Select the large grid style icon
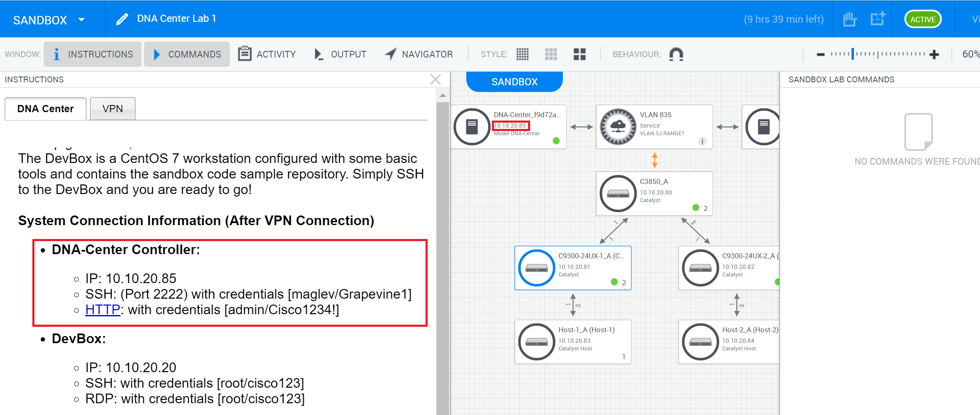The width and height of the screenshot is (980, 415). [580, 54]
